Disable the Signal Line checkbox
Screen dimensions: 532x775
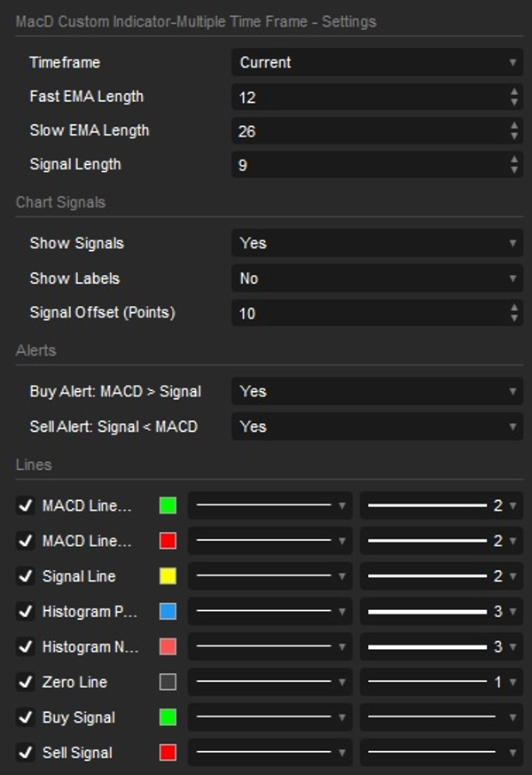26,576
